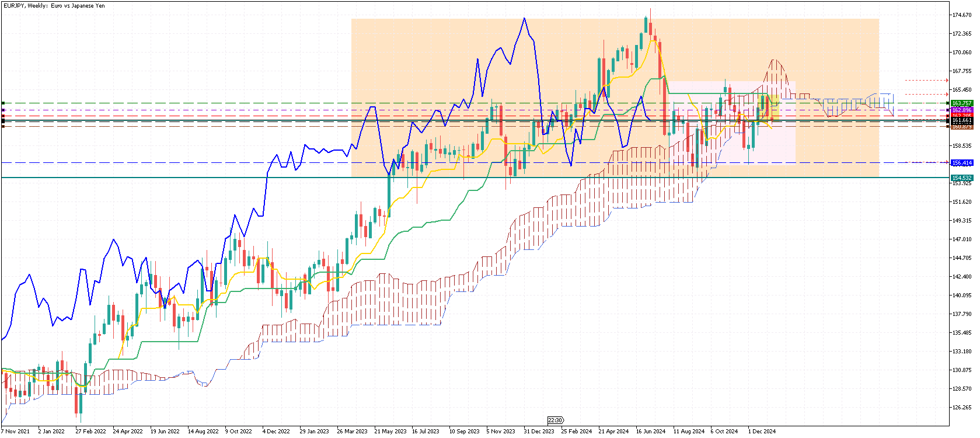Click the 6 Oct 2024 date label

(724, 432)
